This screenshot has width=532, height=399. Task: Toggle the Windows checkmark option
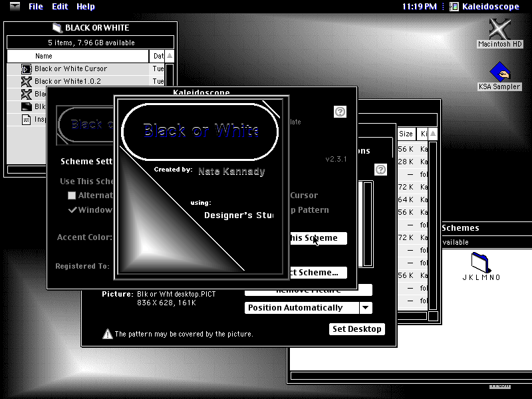point(72,210)
